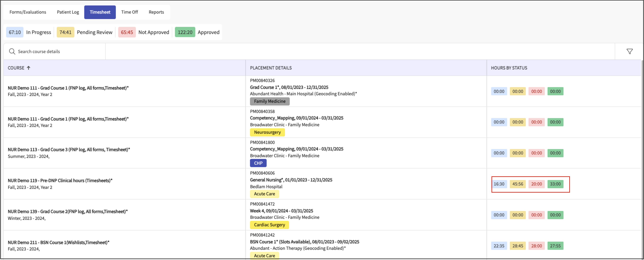This screenshot has height=260, width=644.
Task: Select the yellow Pending Review badge 74:41
Action: pos(65,32)
